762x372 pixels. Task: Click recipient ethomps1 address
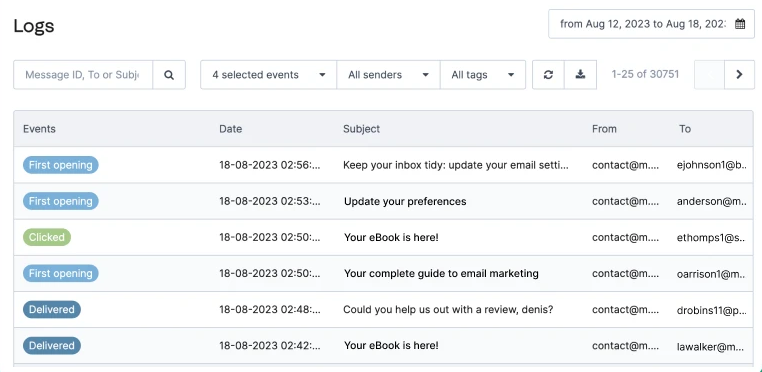pos(712,237)
